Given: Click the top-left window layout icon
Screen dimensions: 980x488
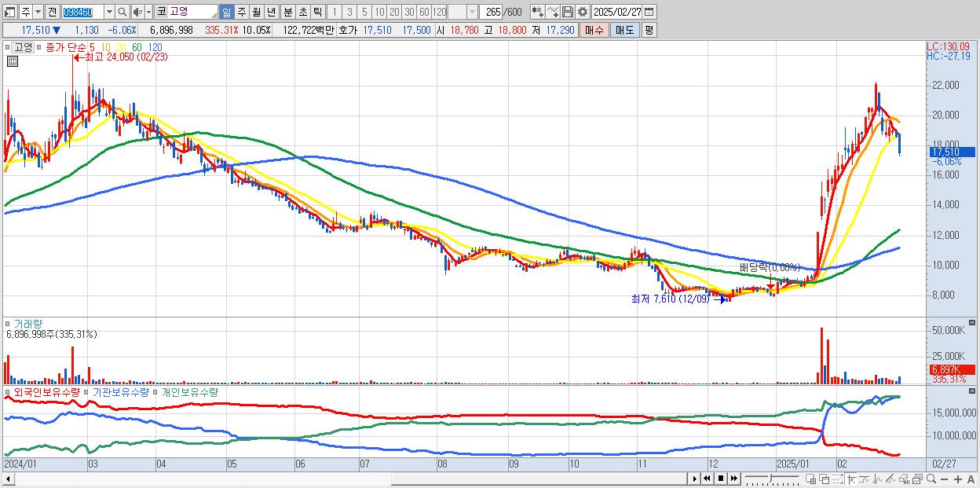Looking at the screenshot, I should [x=9, y=13].
